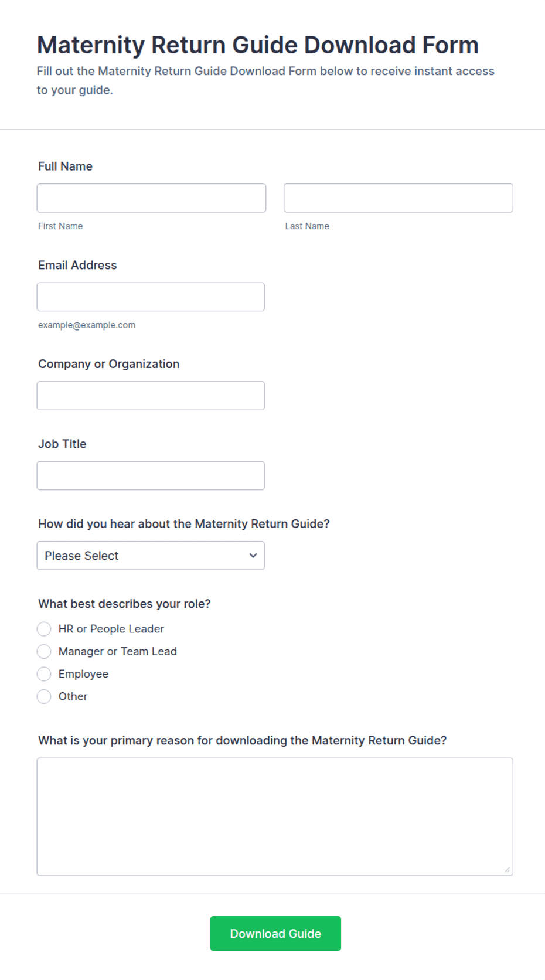545x980 pixels.
Task: Select the HR or People Leader radio
Action: pyautogui.click(x=44, y=629)
